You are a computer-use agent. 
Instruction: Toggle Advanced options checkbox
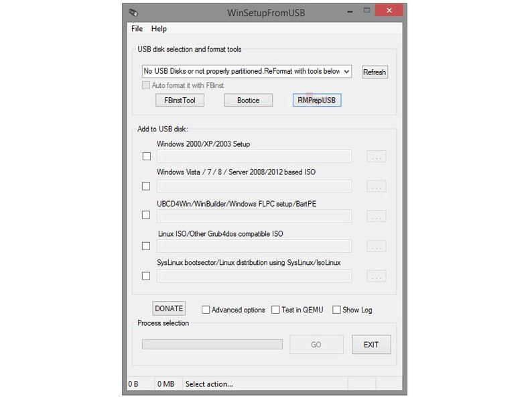coord(206,310)
